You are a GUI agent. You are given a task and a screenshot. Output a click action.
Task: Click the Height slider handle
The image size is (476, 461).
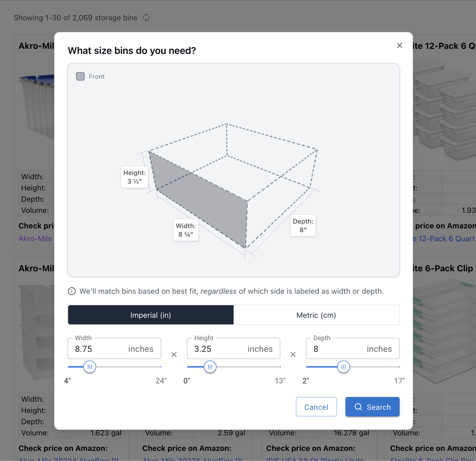point(210,367)
